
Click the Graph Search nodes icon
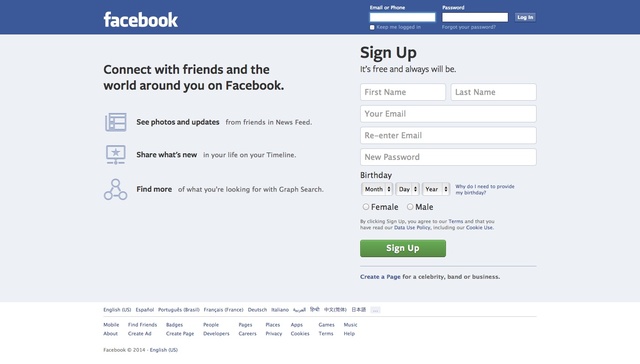(x=116, y=189)
